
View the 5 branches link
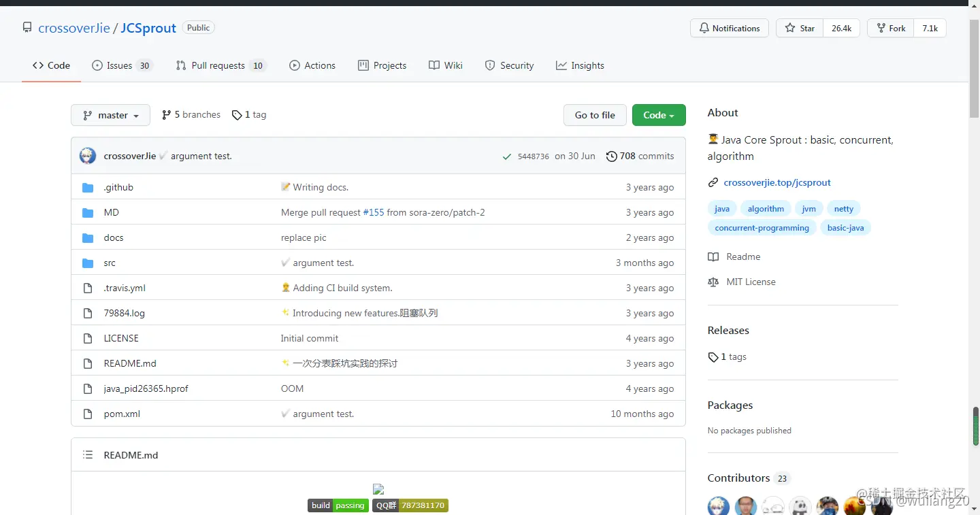click(191, 115)
